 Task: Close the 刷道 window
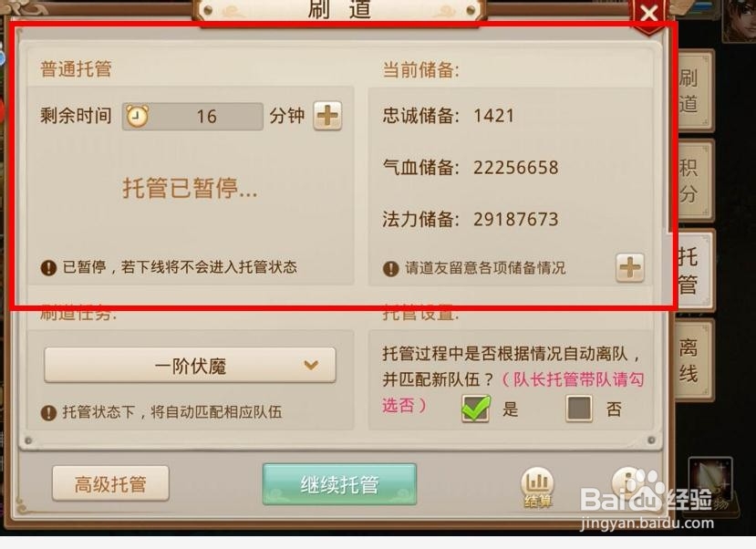[649, 14]
